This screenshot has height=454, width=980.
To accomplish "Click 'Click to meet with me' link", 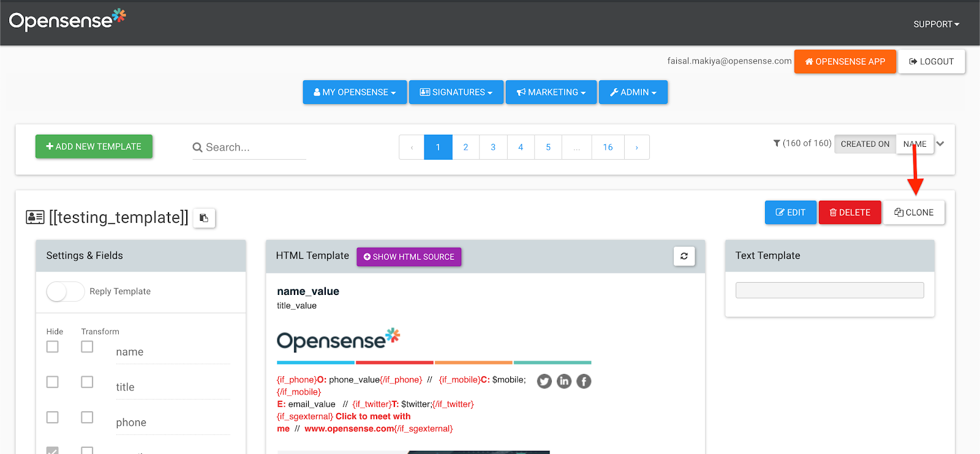I will click(344, 423).
